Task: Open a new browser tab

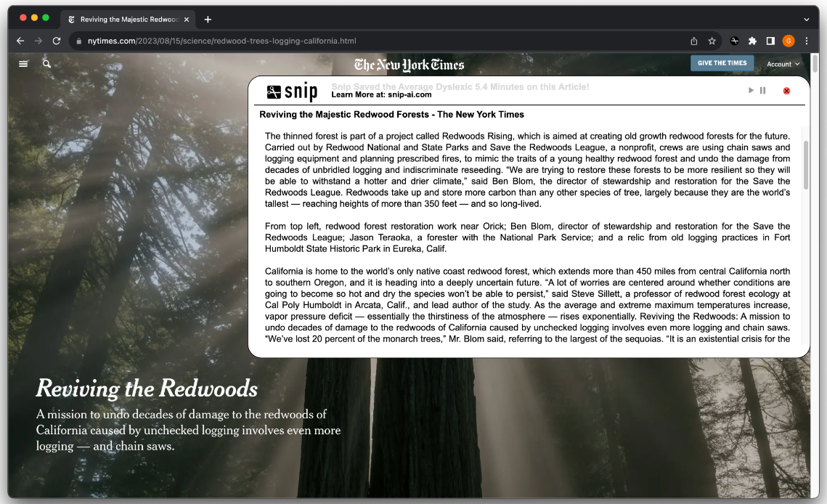Action: [x=208, y=20]
